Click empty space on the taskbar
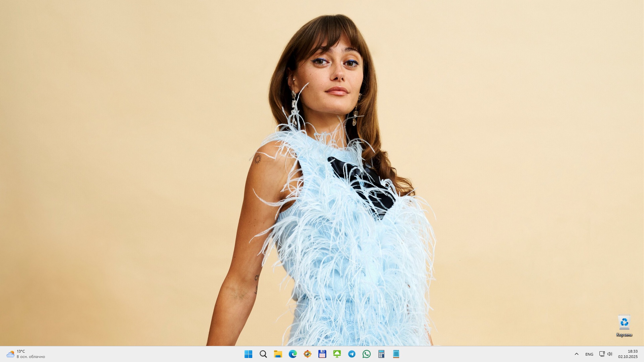The image size is (644, 362). pos(151,354)
